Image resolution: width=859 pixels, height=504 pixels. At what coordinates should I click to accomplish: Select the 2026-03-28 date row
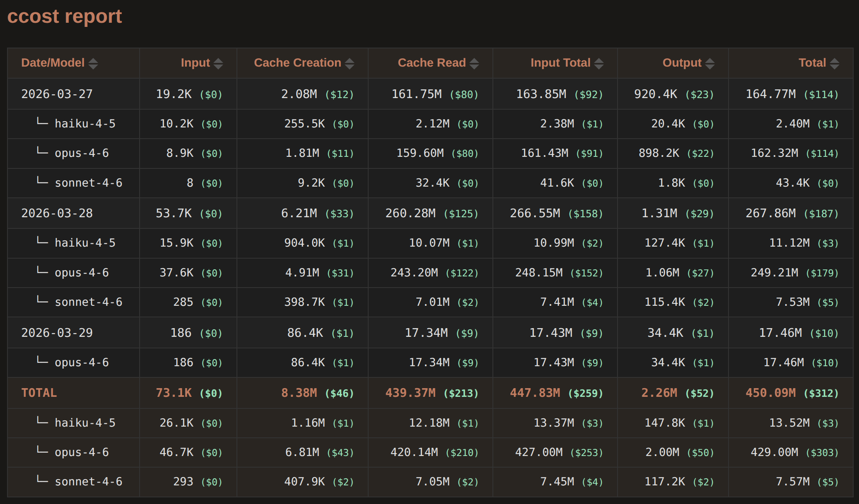click(57, 213)
